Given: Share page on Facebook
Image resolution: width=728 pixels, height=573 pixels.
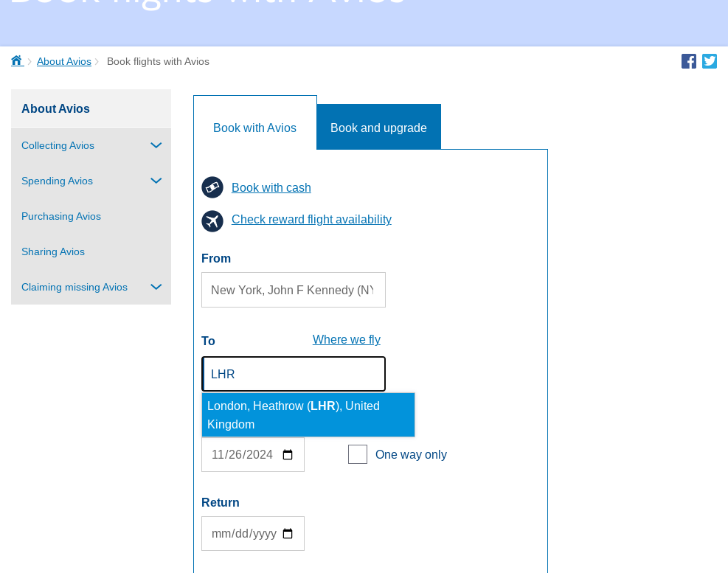Looking at the screenshot, I should point(688,61).
